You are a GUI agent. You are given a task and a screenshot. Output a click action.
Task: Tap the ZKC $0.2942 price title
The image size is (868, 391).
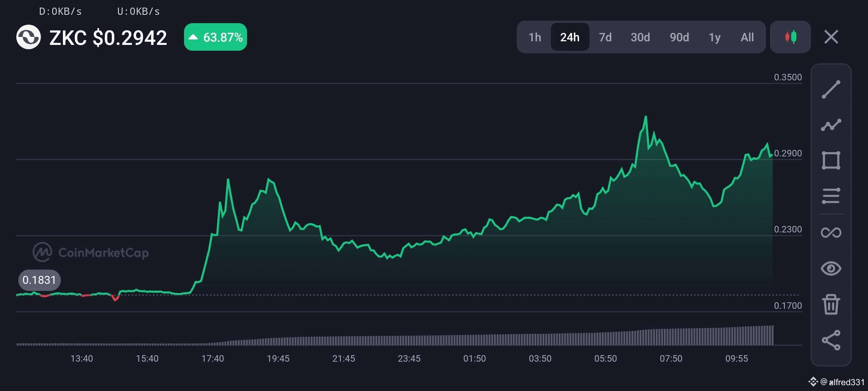tap(108, 38)
